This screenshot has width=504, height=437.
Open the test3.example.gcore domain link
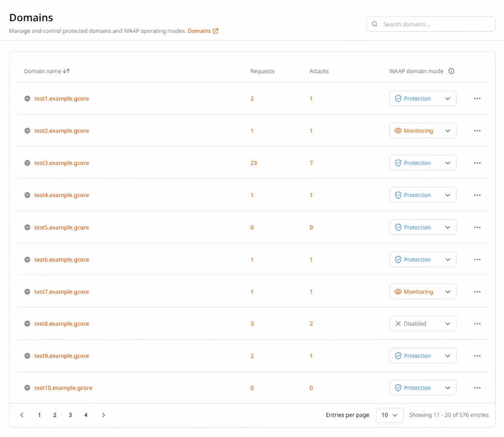[62, 163]
